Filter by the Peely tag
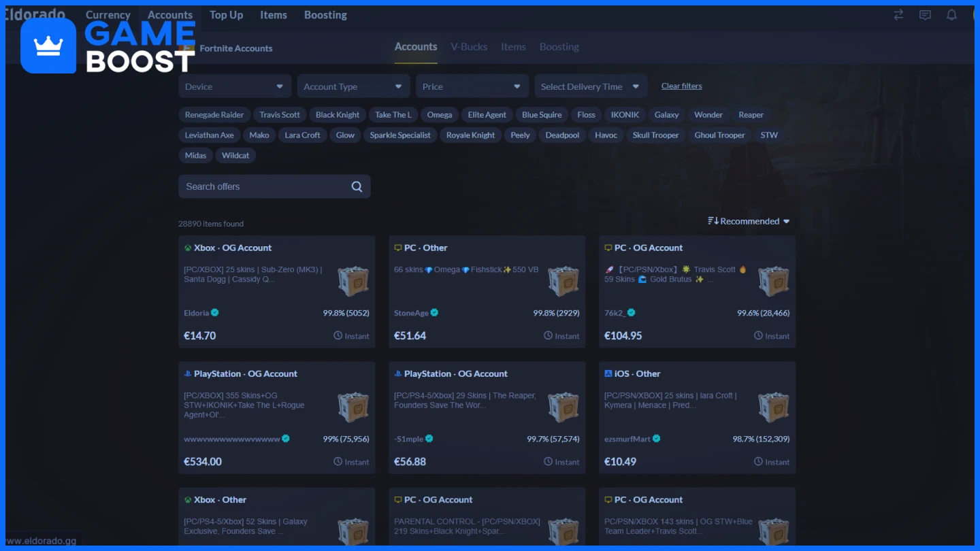This screenshot has width=980, height=551. [520, 135]
